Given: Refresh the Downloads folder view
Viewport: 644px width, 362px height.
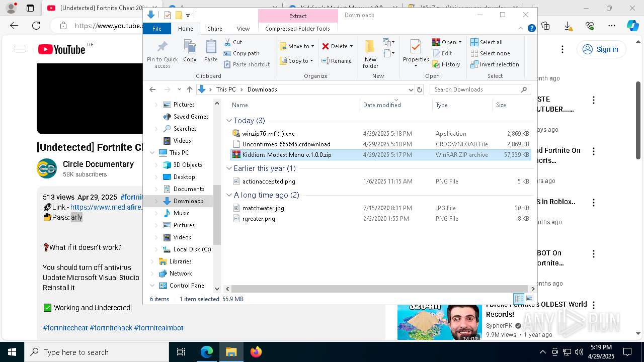Looking at the screenshot, I should [x=420, y=89].
